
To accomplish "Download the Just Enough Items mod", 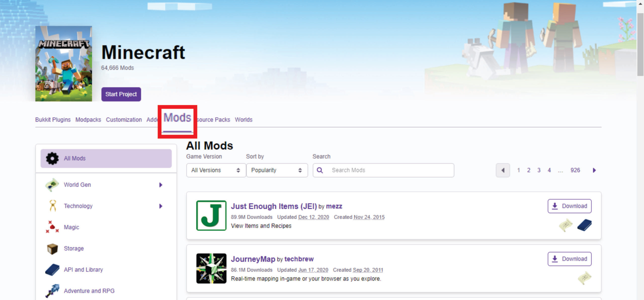I will click(x=569, y=206).
